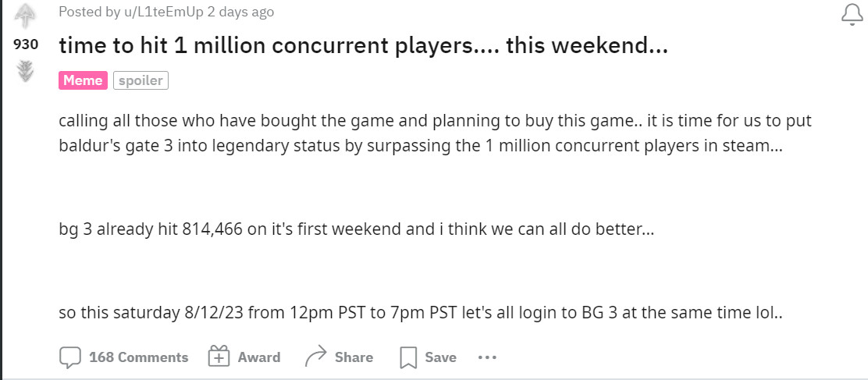Open the 168 Comments text label
The image size is (868, 380).
(138, 357)
